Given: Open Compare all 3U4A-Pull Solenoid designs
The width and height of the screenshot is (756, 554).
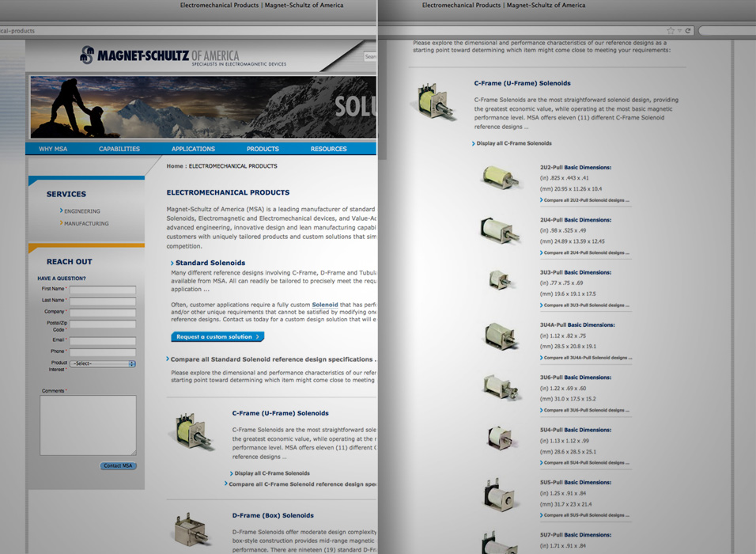Looking at the screenshot, I should point(588,358).
